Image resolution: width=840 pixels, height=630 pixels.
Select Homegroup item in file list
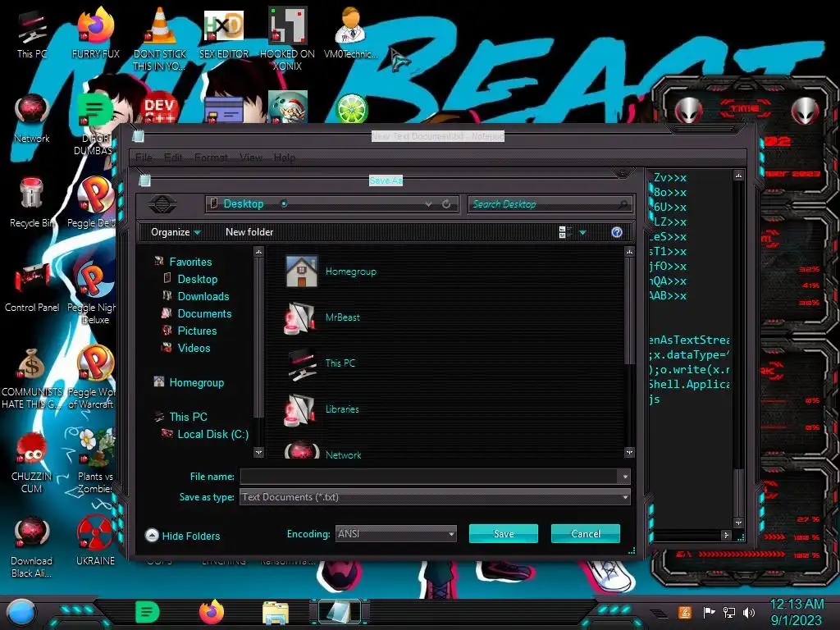[x=331, y=272]
